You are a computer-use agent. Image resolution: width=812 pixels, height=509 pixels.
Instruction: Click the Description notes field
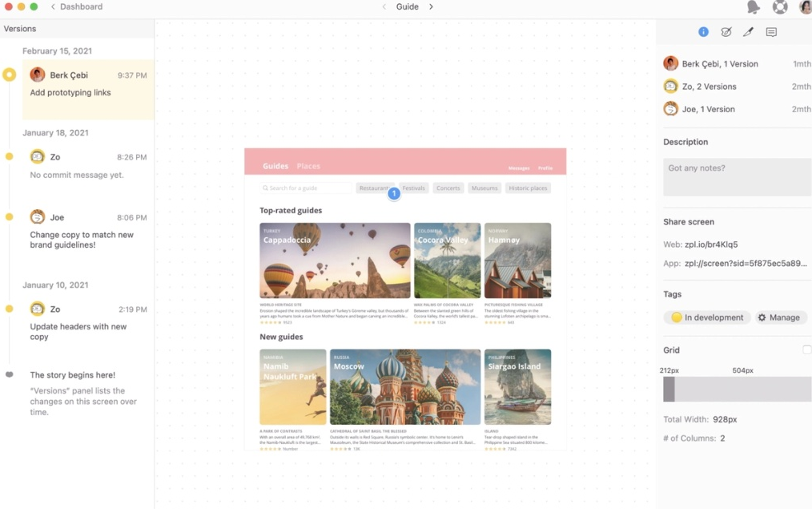pos(738,177)
